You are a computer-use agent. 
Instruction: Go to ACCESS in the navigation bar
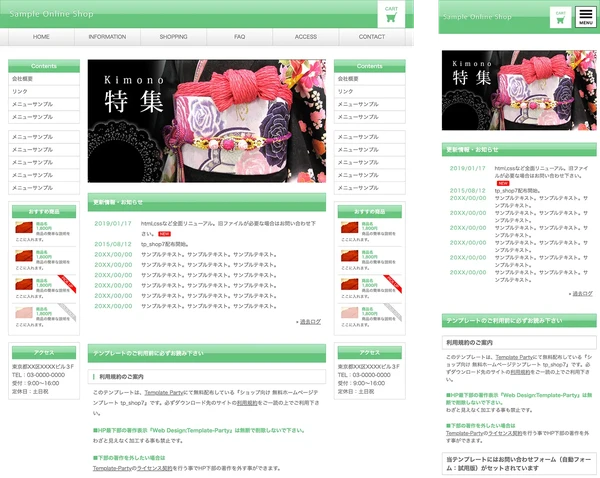point(306,37)
